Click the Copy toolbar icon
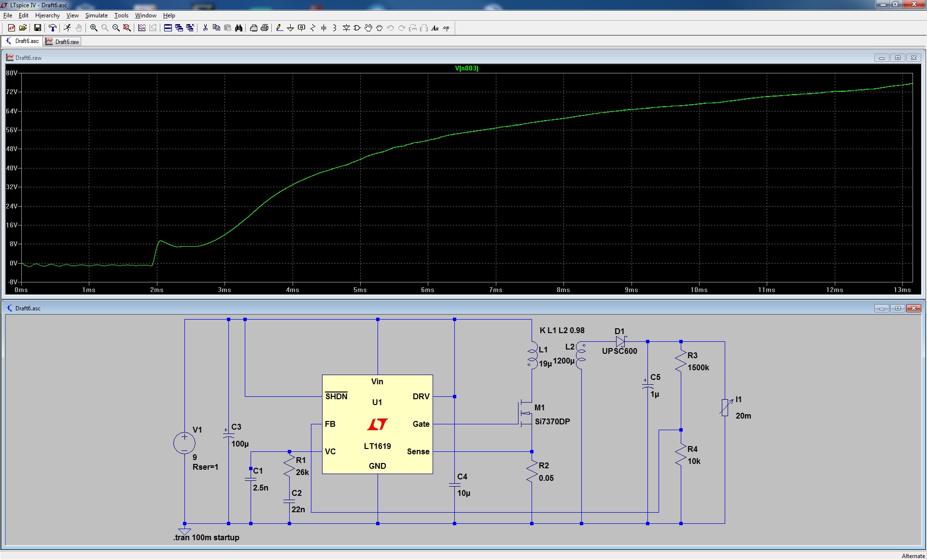This screenshot has height=560, width=927. click(216, 28)
